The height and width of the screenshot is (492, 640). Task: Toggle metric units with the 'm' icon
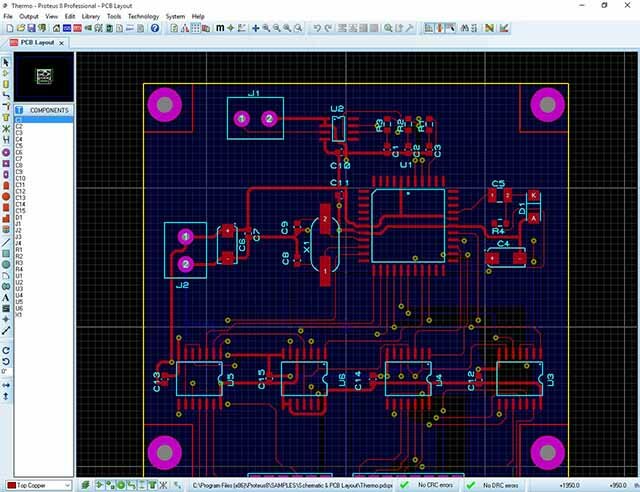(220, 28)
